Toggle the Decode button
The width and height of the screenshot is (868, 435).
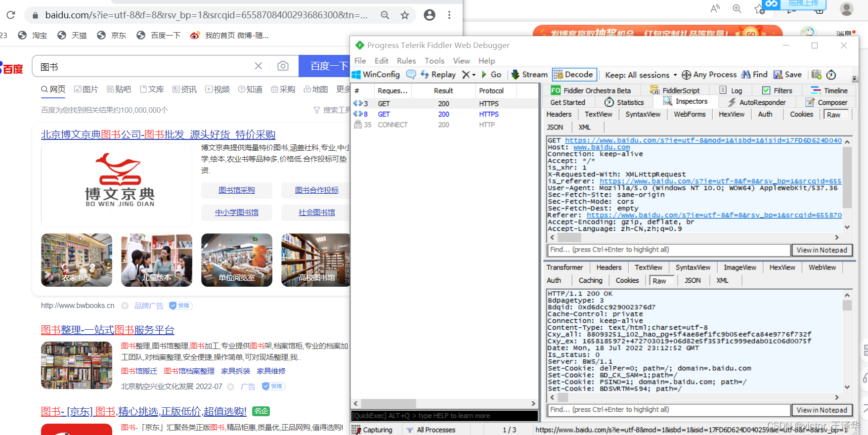click(x=574, y=75)
